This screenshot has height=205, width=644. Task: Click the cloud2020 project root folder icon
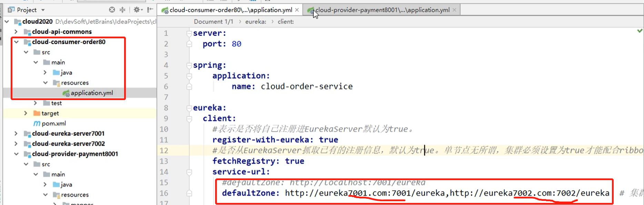[18, 22]
